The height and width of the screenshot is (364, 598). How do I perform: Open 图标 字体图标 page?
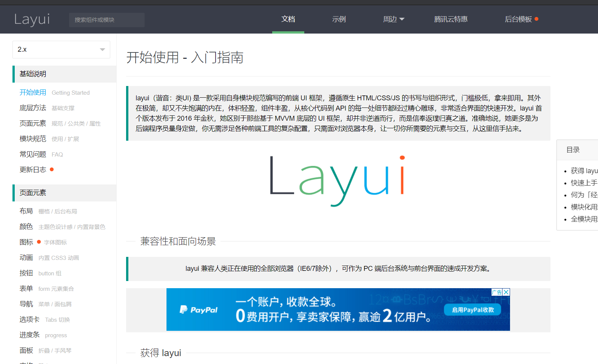43,242
